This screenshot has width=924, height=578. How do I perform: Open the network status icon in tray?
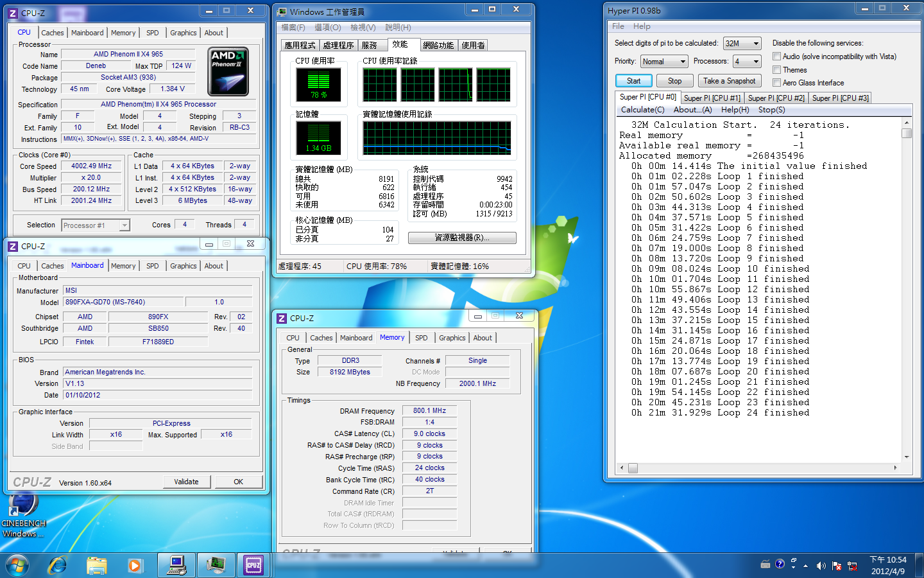852,566
